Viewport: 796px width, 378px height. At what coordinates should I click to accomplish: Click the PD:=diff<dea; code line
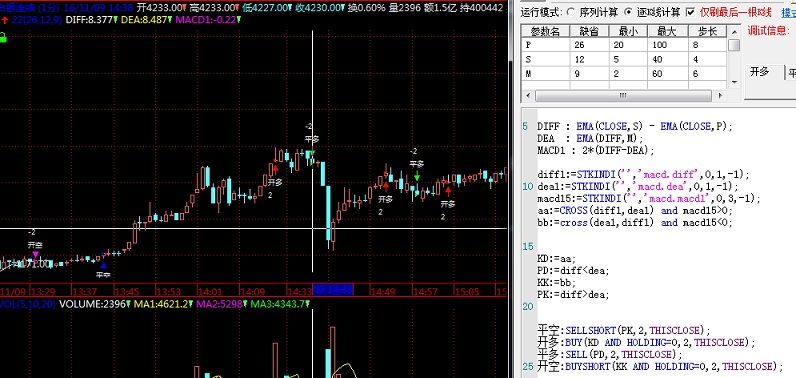pyautogui.click(x=573, y=270)
